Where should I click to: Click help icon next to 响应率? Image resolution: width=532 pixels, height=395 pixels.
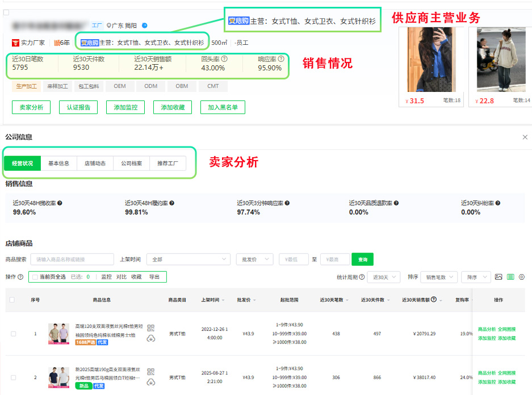coord(280,59)
